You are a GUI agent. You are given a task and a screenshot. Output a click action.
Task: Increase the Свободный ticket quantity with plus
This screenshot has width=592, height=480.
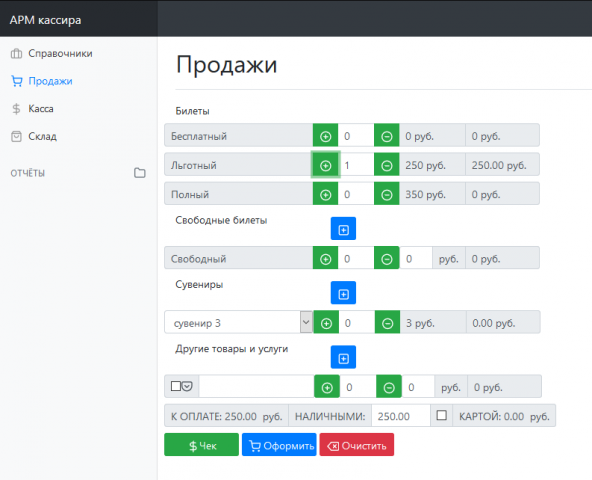(x=325, y=259)
